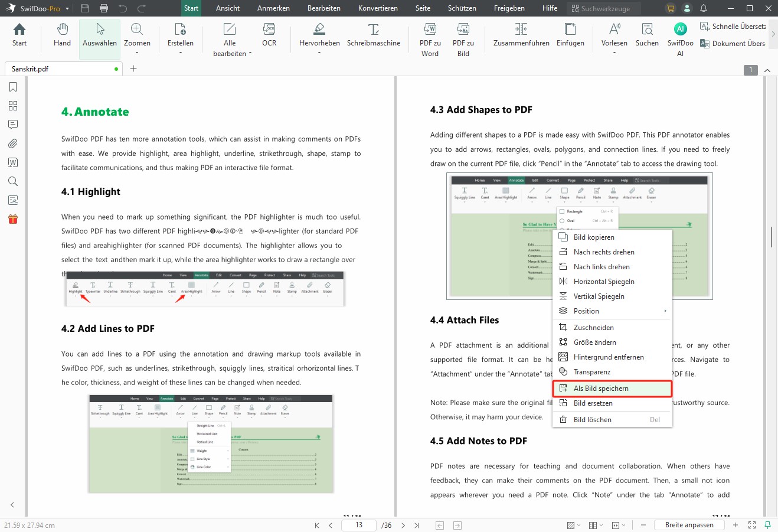The image size is (778, 532).
Task: Choose Bild kopieren from context menu
Action: [612, 237]
